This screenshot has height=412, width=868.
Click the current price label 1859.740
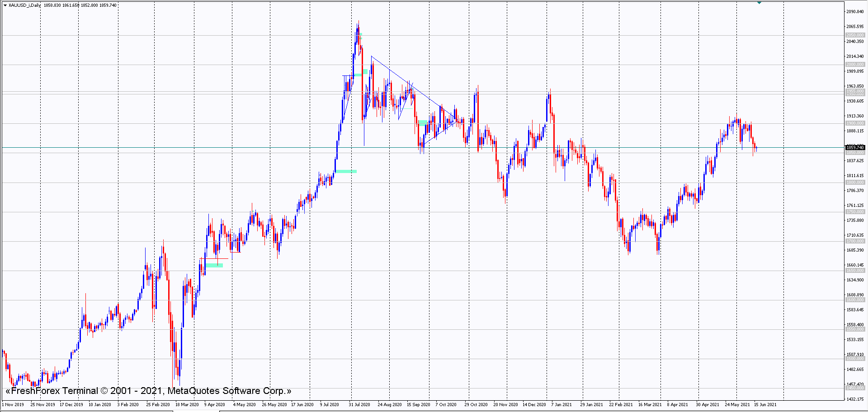[x=855, y=148]
